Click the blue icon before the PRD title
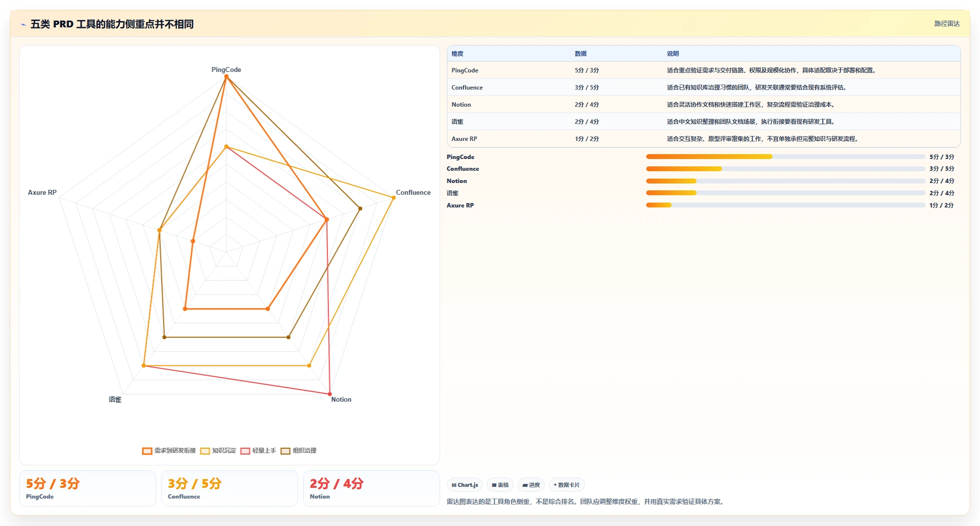Image resolution: width=980 pixels, height=526 pixels. point(23,24)
